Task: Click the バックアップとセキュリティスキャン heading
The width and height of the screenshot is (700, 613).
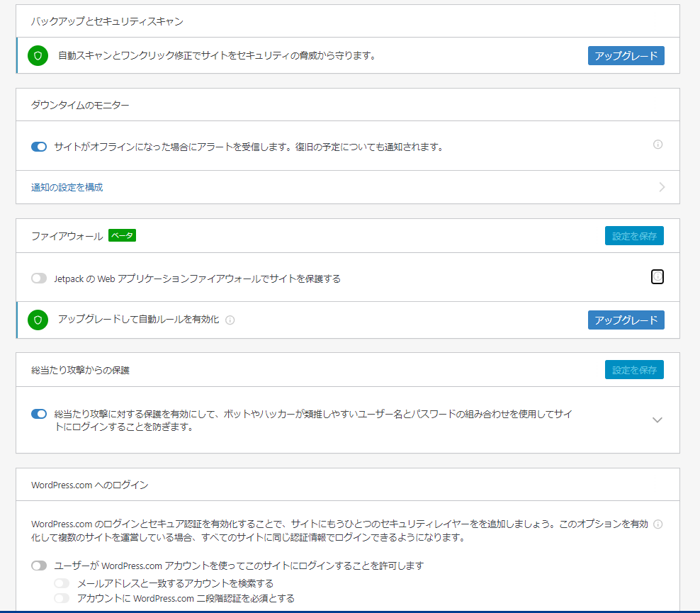Action: pyautogui.click(x=107, y=21)
